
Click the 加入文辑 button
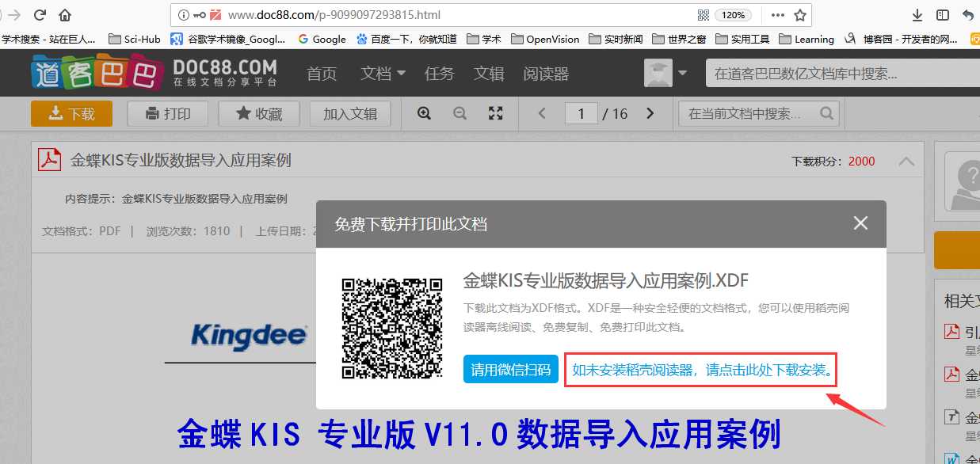pyautogui.click(x=350, y=114)
